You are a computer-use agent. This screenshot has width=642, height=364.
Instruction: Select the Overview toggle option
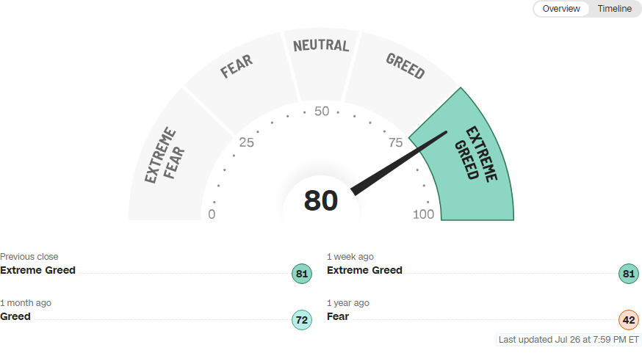click(561, 9)
